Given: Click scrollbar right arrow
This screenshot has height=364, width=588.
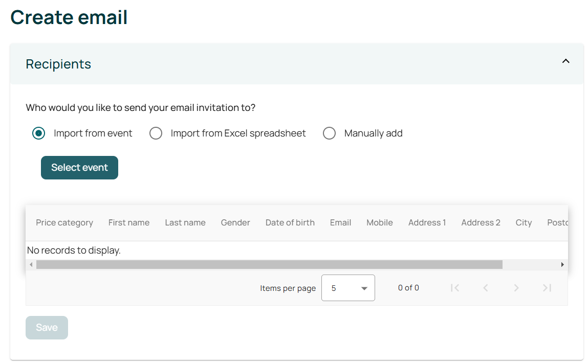Looking at the screenshot, I should click(562, 265).
